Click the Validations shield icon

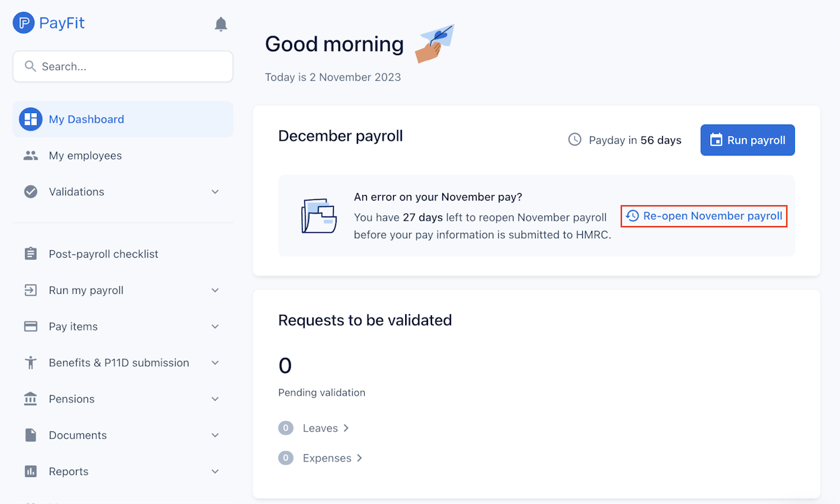click(30, 191)
